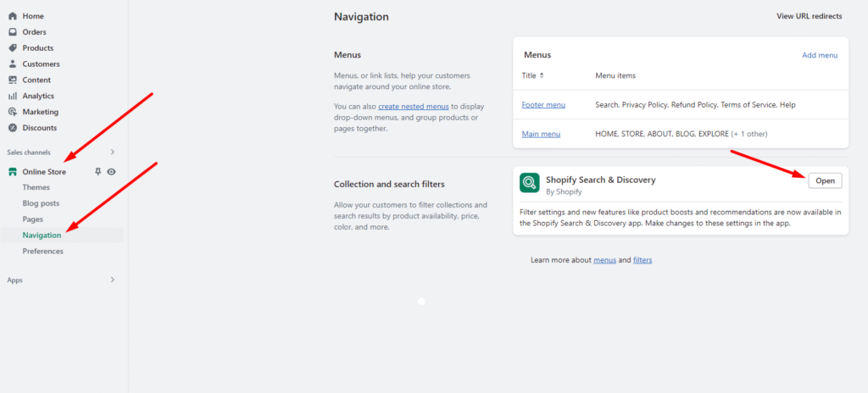Click the Home house icon
Image resolution: width=868 pixels, height=393 pixels.
(x=13, y=16)
